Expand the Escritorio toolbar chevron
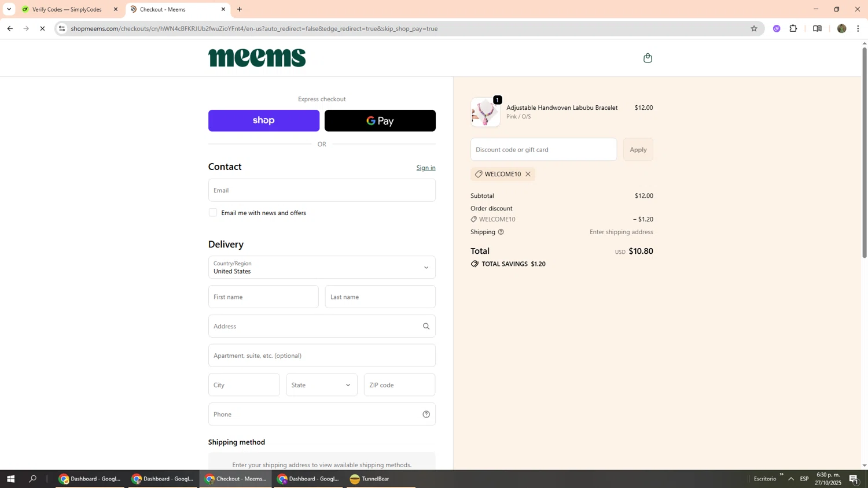 781,475
